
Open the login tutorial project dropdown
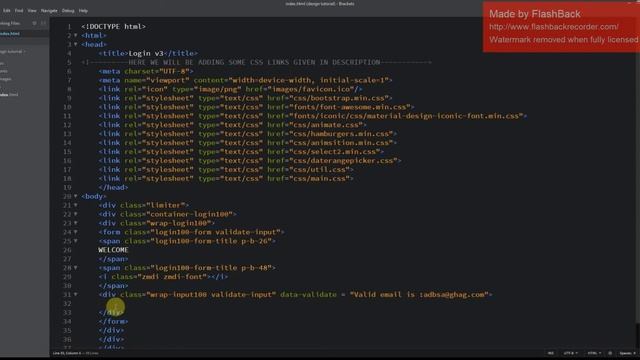12,51
